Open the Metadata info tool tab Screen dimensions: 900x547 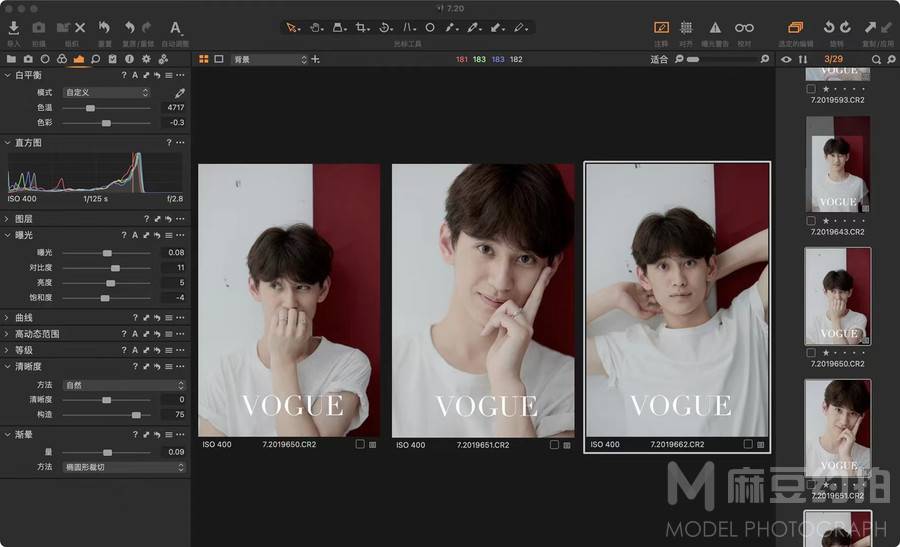click(129, 59)
